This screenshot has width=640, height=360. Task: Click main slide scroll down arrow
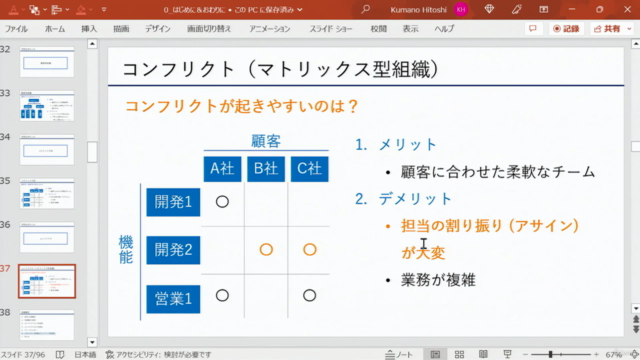pyautogui.click(x=636, y=309)
